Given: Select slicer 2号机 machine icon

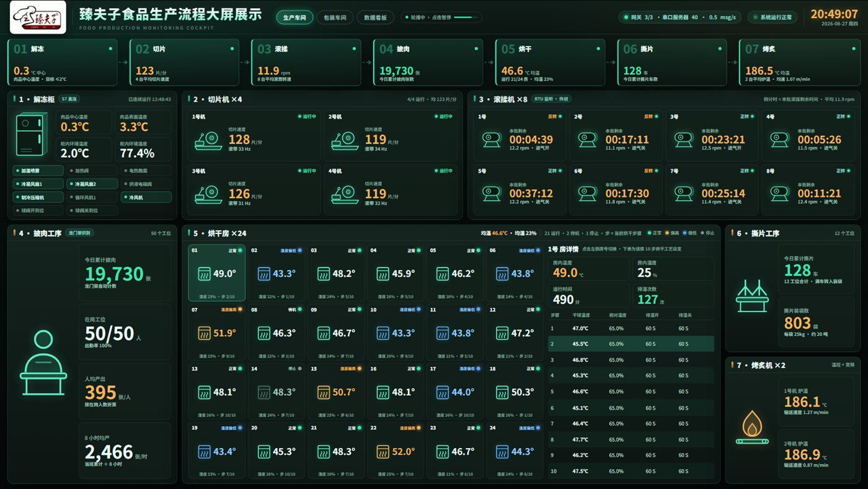Looking at the screenshot, I should (346, 140).
